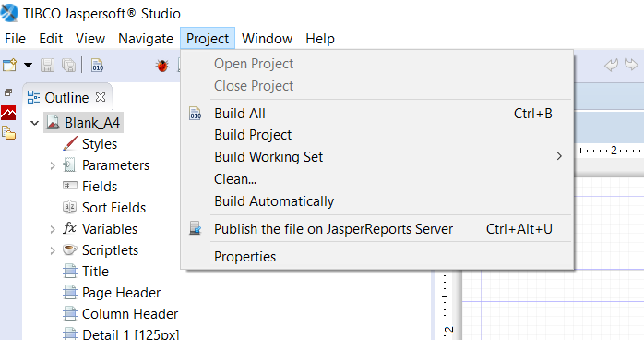The image size is (644, 340).
Task: Click the Build All binary toolbar icon
Action: pos(98,66)
